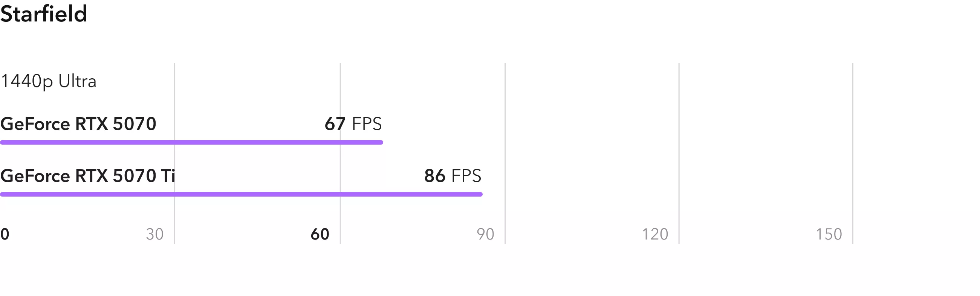
Task: Click the vertical gridline at 150
Action: (853, 154)
